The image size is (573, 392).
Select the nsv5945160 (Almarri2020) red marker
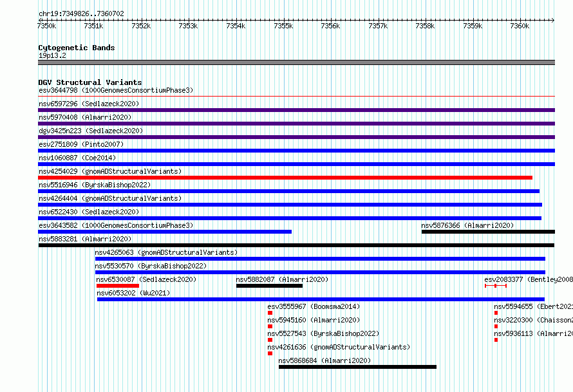click(x=270, y=326)
